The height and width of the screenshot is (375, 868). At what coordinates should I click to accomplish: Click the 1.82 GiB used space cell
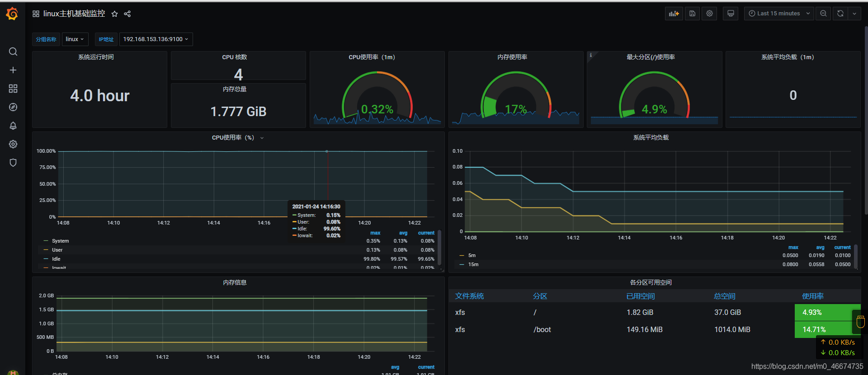(x=640, y=313)
